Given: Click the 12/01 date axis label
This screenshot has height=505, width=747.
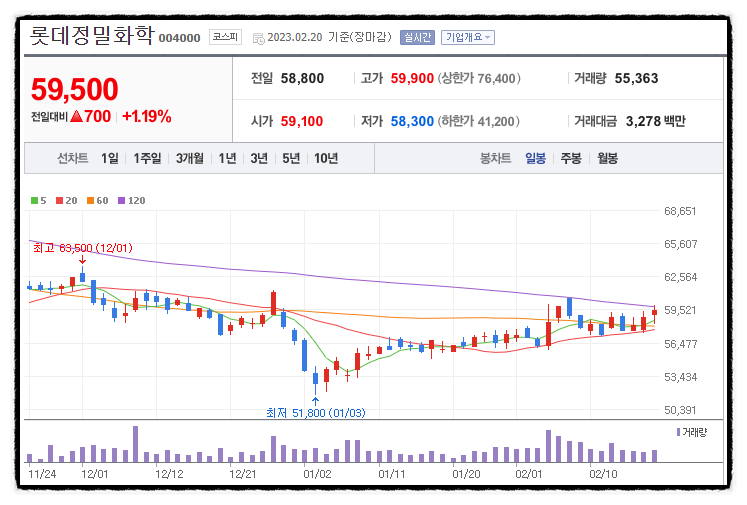Looking at the screenshot, I should tap(95, 474).
